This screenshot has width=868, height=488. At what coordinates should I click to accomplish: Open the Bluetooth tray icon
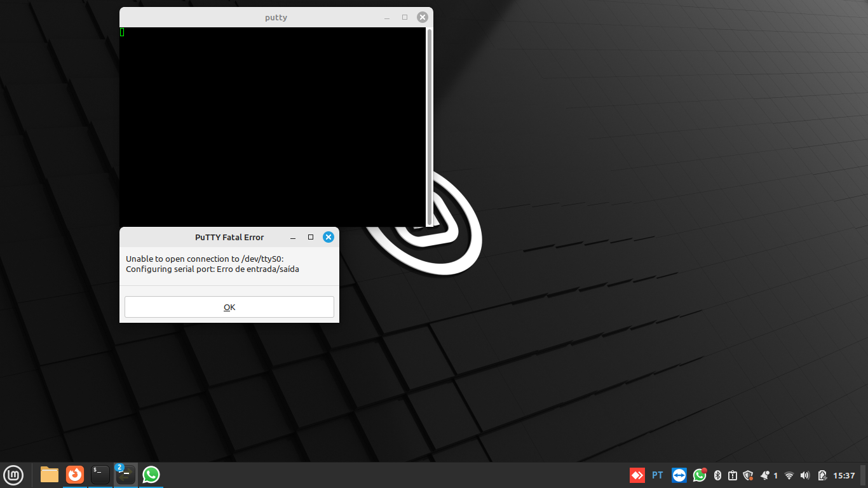pos(717,475)
